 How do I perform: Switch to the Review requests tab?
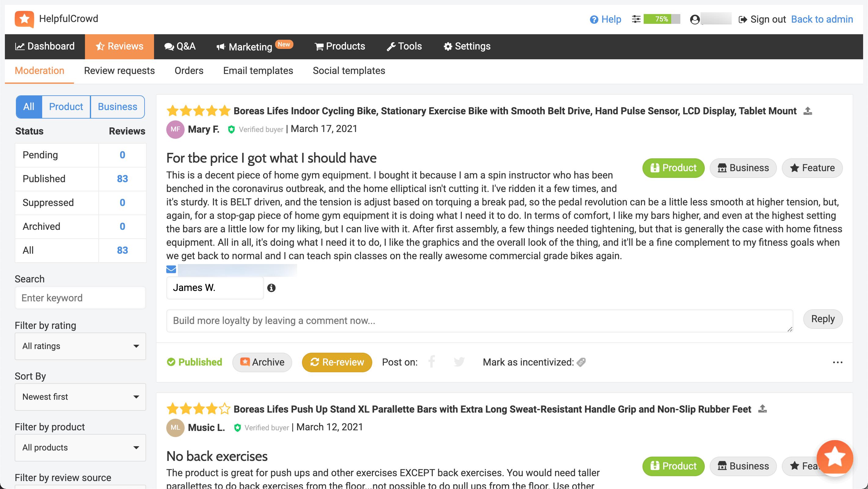tap(119, 71)
